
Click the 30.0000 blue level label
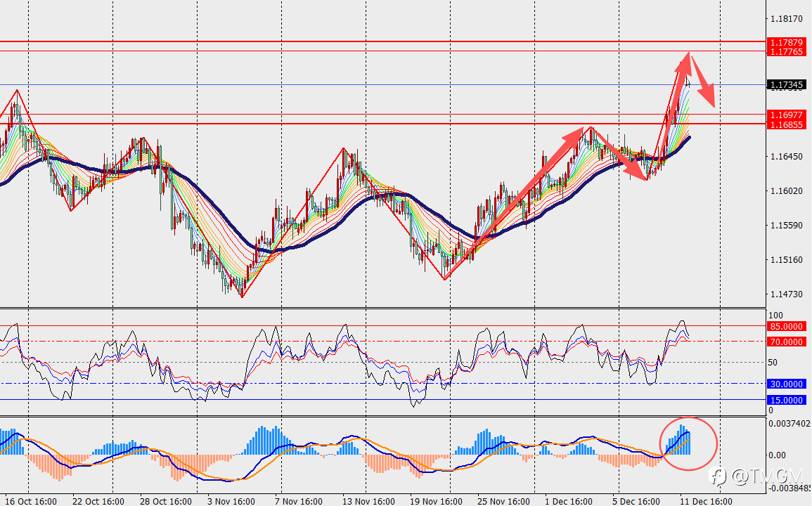click(785, 384)
